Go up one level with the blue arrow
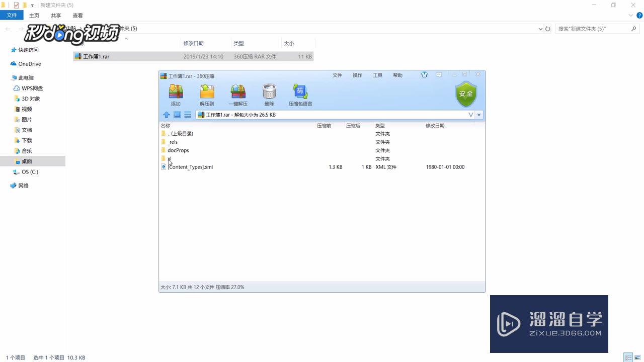Screen dimensions: 644x362 [167, 115]
